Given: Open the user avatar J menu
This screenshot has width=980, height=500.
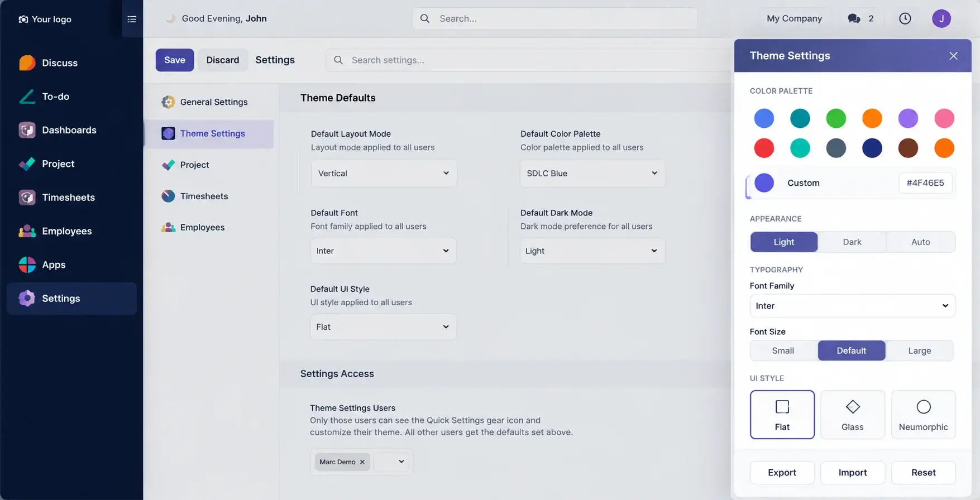Looking at the screenshot, I should (x=941, y=18).
